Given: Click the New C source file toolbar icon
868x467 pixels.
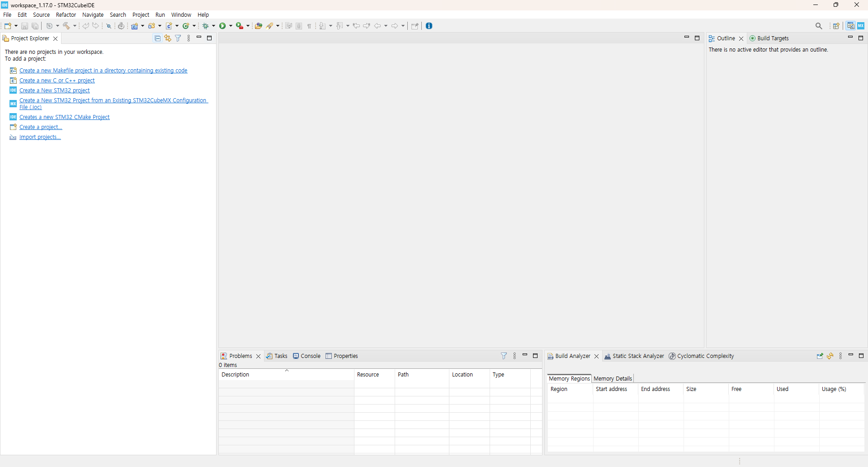Looking at the screenshot, I should tap(169, 26).
